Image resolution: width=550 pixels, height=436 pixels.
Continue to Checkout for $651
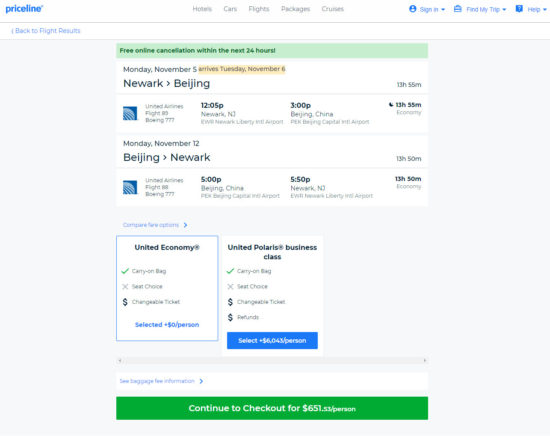(272, 408)
